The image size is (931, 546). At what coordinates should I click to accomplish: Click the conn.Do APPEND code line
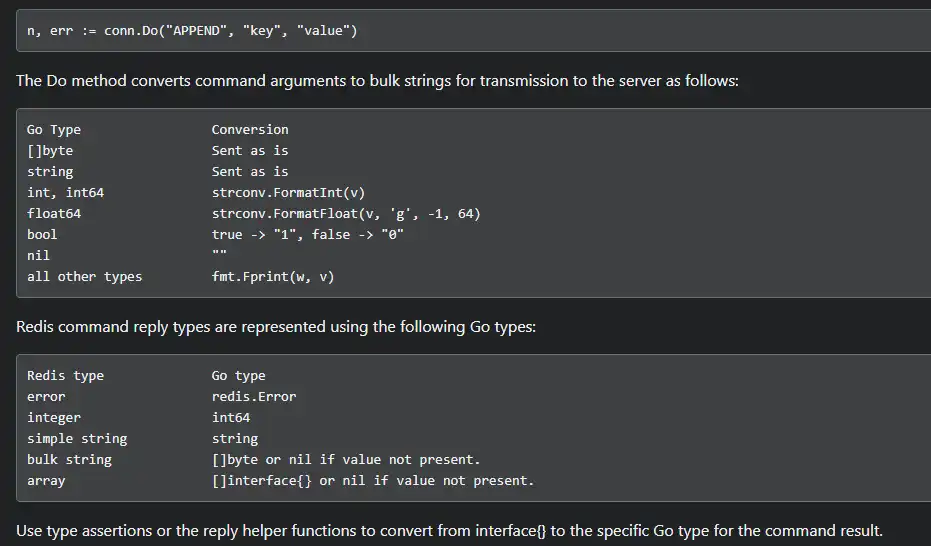pyautogui.click(x=191, y=31)
